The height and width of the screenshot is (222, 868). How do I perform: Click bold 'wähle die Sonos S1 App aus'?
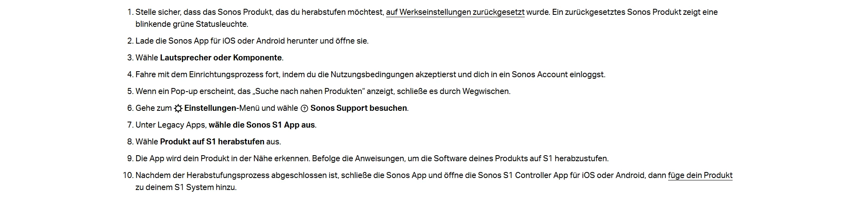tap(262, 125)
